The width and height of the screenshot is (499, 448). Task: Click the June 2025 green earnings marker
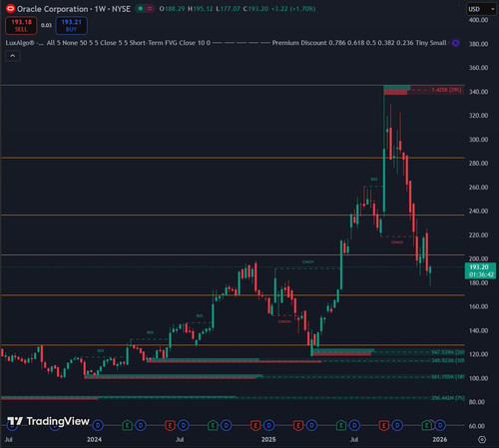tap(341, 425)
